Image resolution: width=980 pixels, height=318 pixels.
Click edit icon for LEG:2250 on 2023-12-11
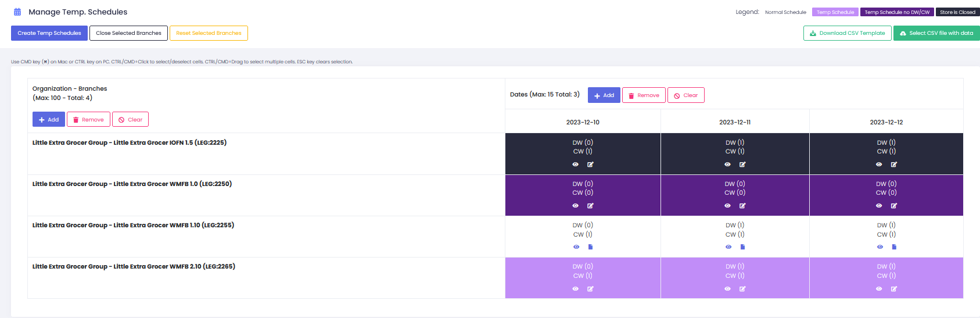(742, 206)
